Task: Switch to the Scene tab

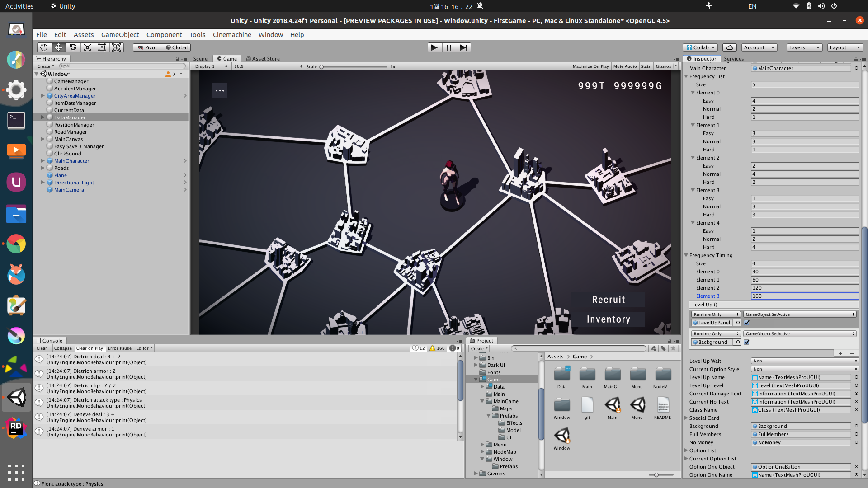Action: click(200, 59)
